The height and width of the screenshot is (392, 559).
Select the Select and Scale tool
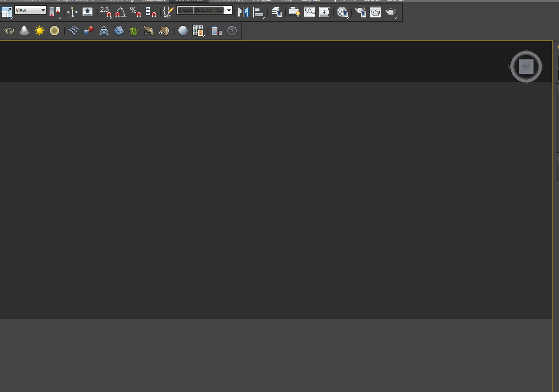coord(7,12)
